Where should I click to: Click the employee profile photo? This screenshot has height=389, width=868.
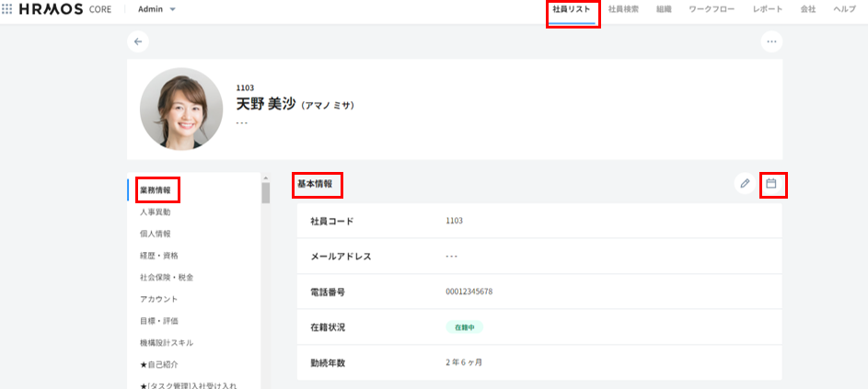tap(181, 109)
